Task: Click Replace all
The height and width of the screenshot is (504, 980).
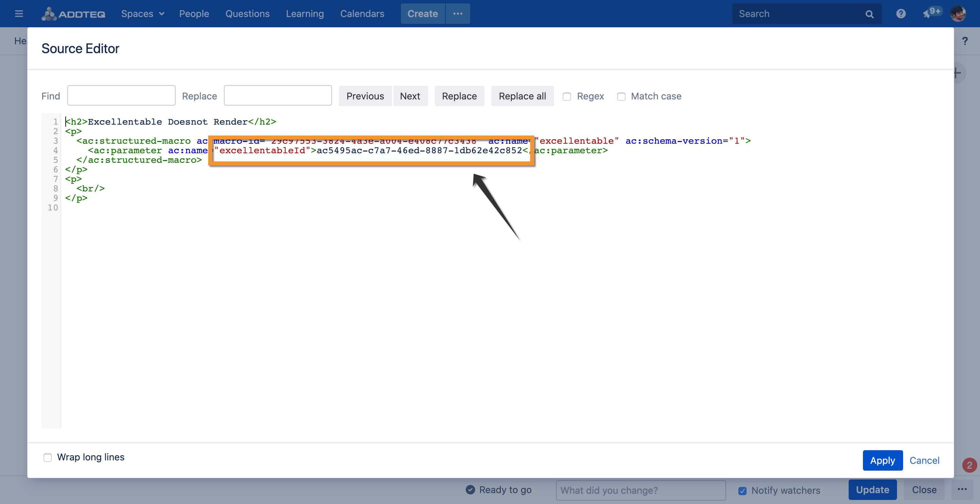Action: 522,96
